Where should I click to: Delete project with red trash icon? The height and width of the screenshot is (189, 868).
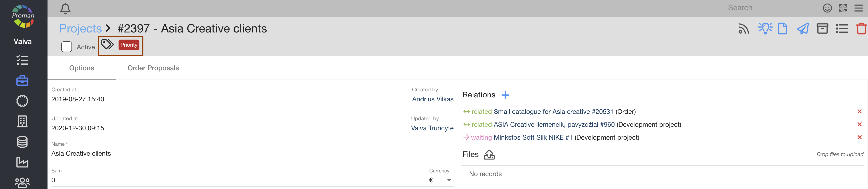pyautogui.click(x=861, y=29)
